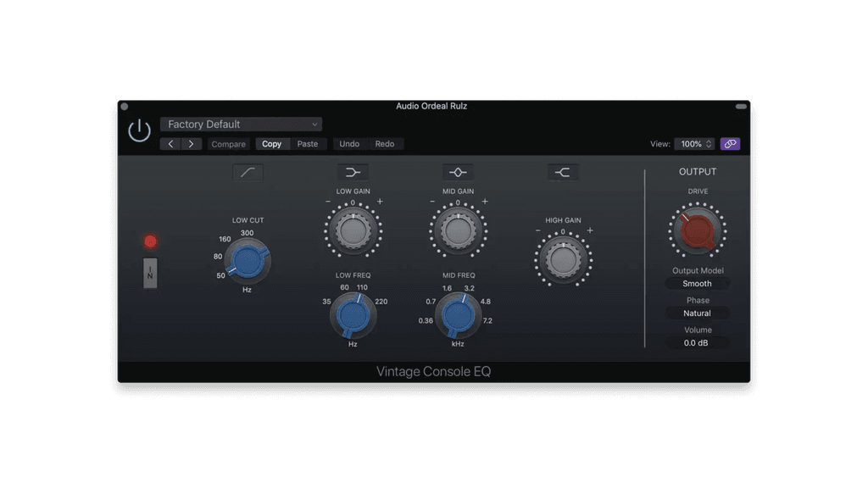
Task: Adjust the View zoom percentage stepper
Action: click(708, 143)
